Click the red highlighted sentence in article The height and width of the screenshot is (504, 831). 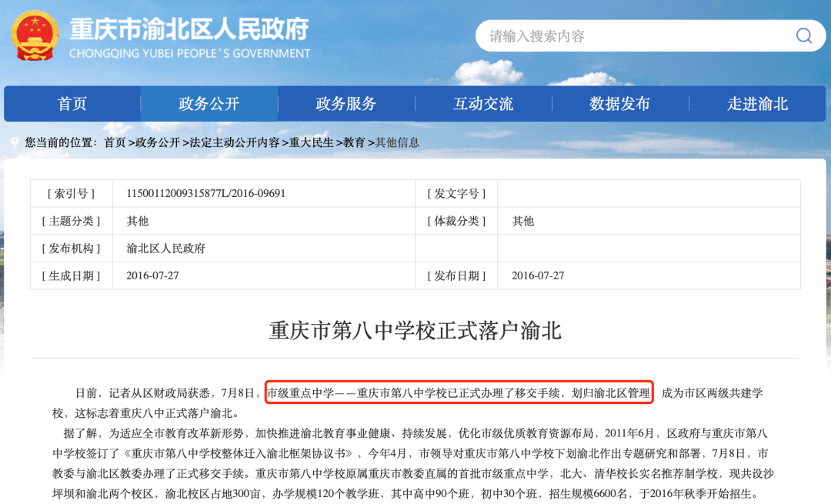click(x=459, y=392)
